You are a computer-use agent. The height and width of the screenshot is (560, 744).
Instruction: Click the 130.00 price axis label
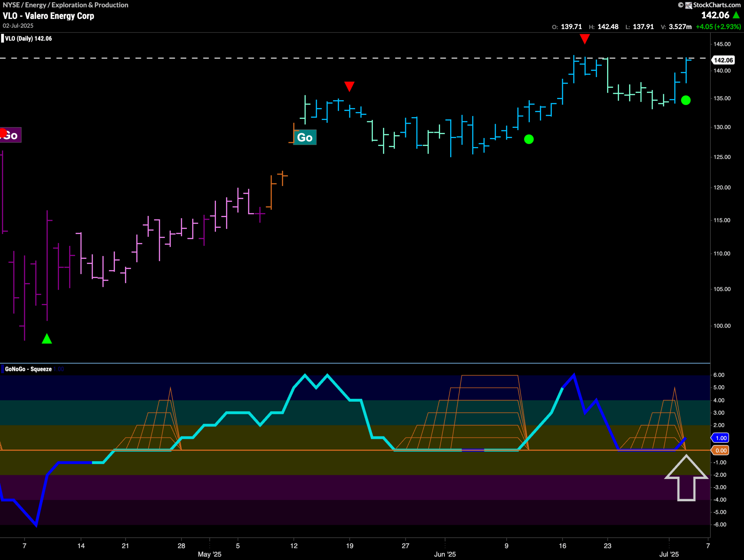point(722,127)
